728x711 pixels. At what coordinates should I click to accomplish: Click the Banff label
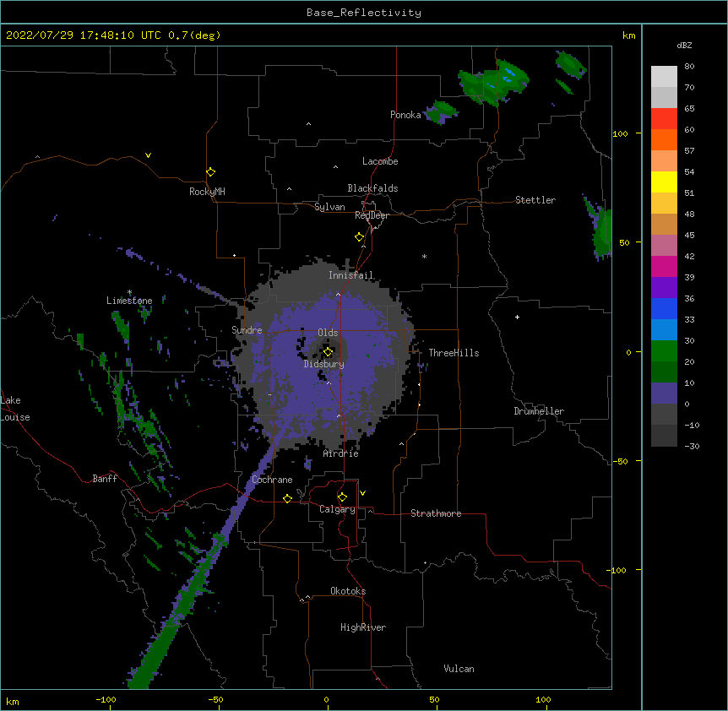[105, 479]
